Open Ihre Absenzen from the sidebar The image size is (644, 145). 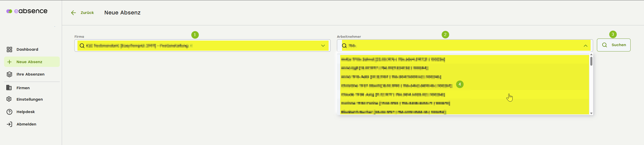click(30, 74)
